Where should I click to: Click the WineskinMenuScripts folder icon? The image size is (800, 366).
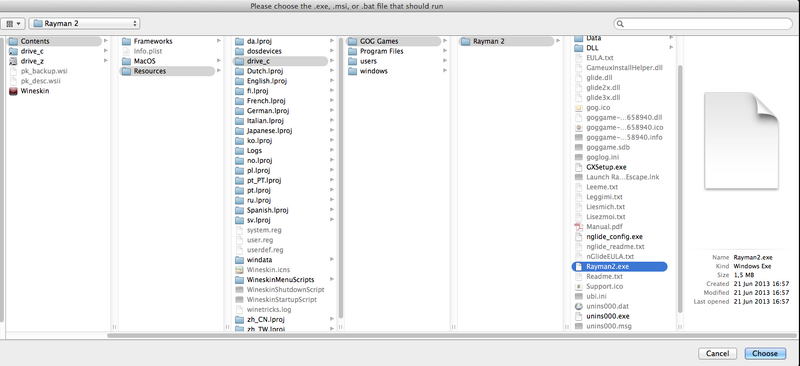[239, 280]
